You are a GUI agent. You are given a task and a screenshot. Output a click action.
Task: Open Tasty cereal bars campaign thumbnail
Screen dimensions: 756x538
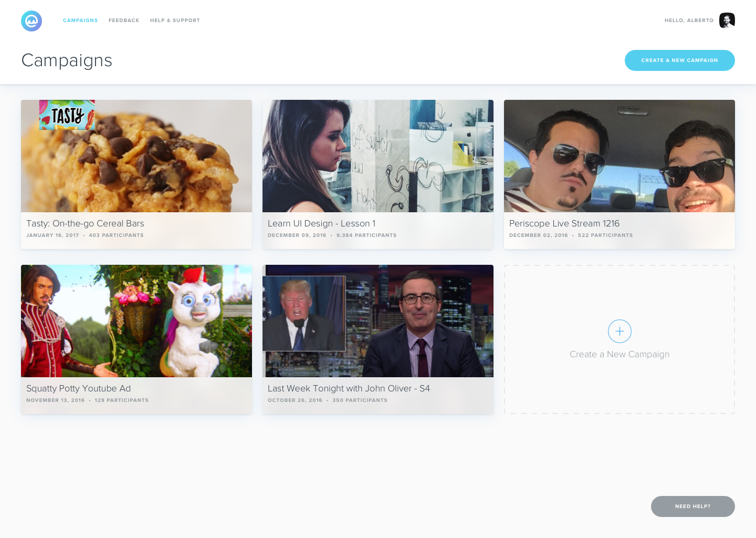pyautogui.click(x=136, y=156)
